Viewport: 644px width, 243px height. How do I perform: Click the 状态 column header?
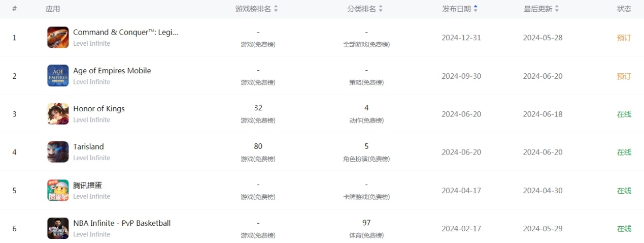(624, 9)
